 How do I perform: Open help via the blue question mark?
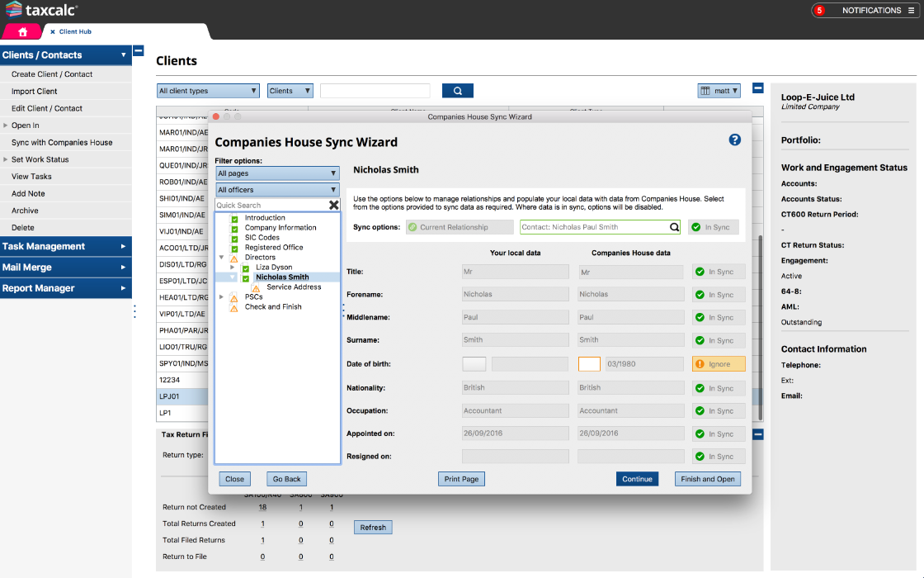pos(734,140)
